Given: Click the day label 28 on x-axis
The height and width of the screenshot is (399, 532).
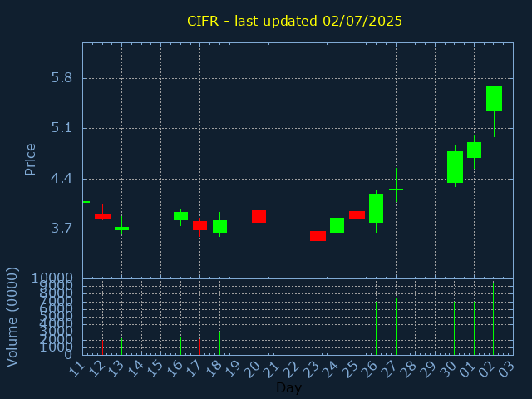Looking at the screenshot, I should [x=410, y=369].
